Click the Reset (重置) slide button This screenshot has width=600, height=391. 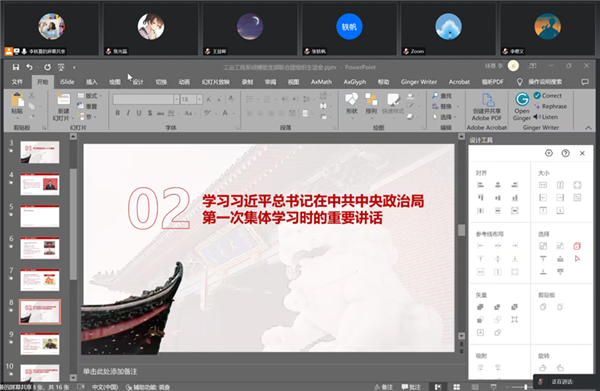(x=88, y=106)
